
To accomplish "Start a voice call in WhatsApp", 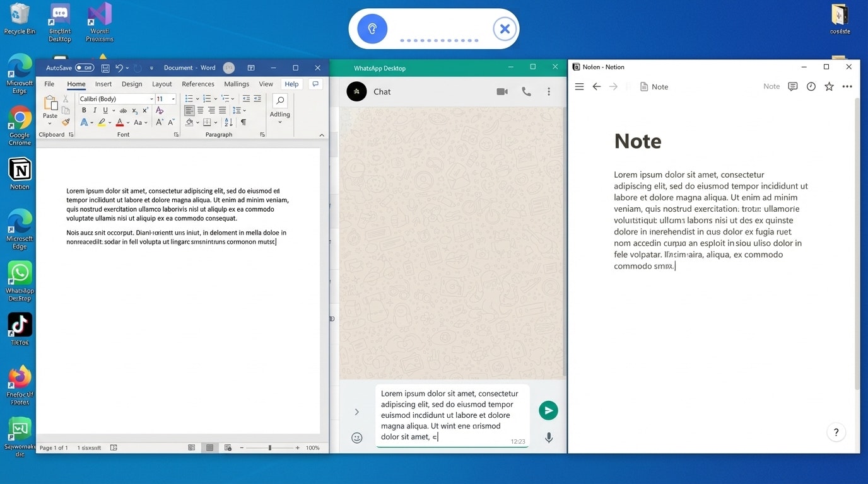I will click(526, 91).
